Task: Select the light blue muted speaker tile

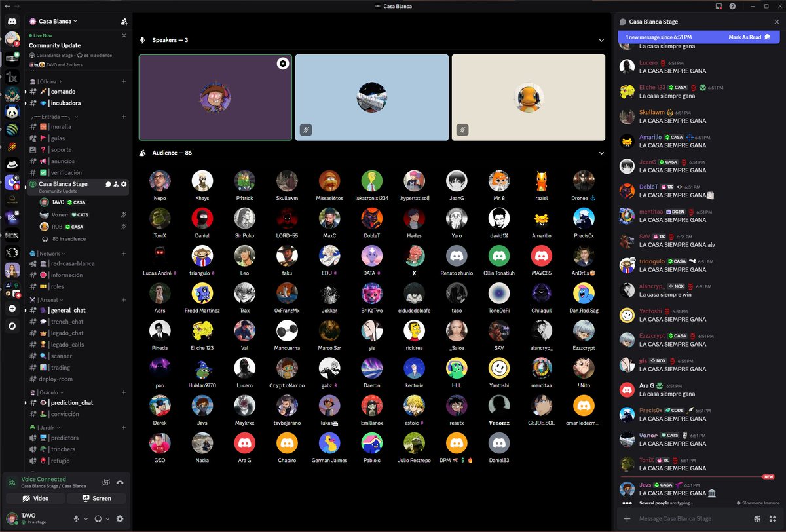Action: coord(372,98)
